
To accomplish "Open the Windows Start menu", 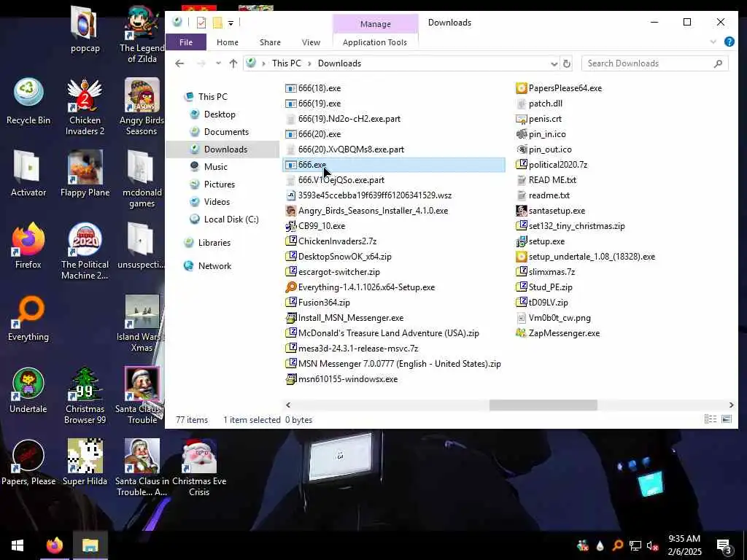I will 18,545.
